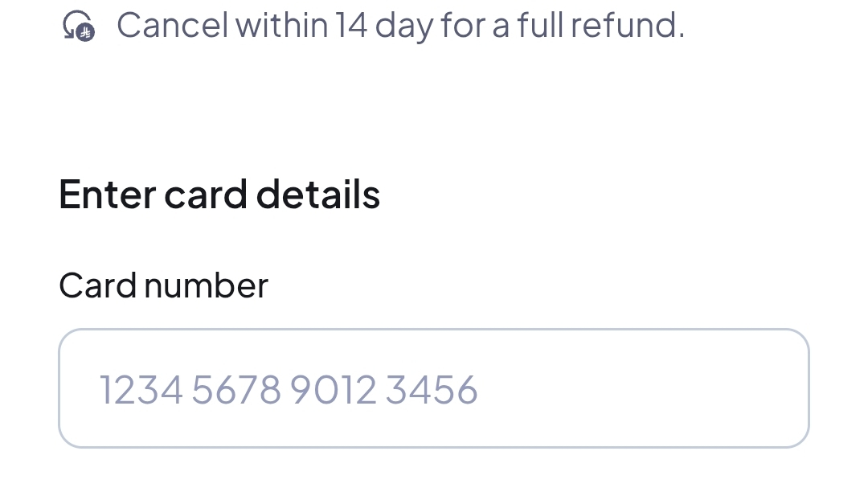This screenshot has width=868, height=488.
Task: Click the word Cancel in refund notice
Action: pyautogui.click(x=172, y=25)
